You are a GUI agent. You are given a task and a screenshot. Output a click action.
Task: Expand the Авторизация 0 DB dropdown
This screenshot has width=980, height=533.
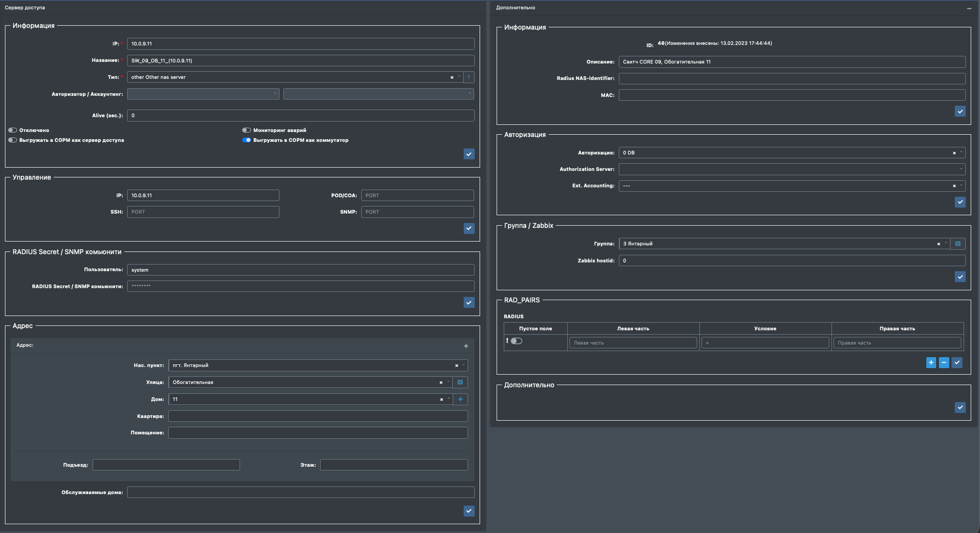point(792,153)
